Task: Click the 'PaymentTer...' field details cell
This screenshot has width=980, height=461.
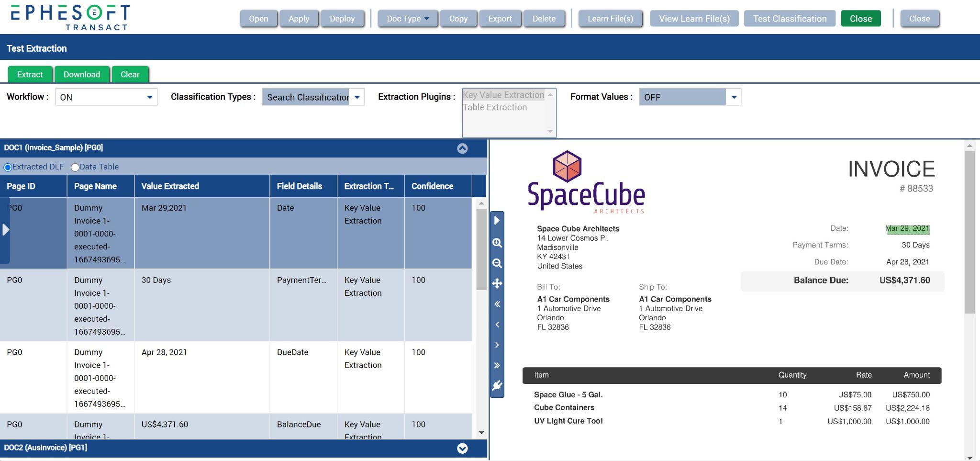Action: [x=303, y=305]
